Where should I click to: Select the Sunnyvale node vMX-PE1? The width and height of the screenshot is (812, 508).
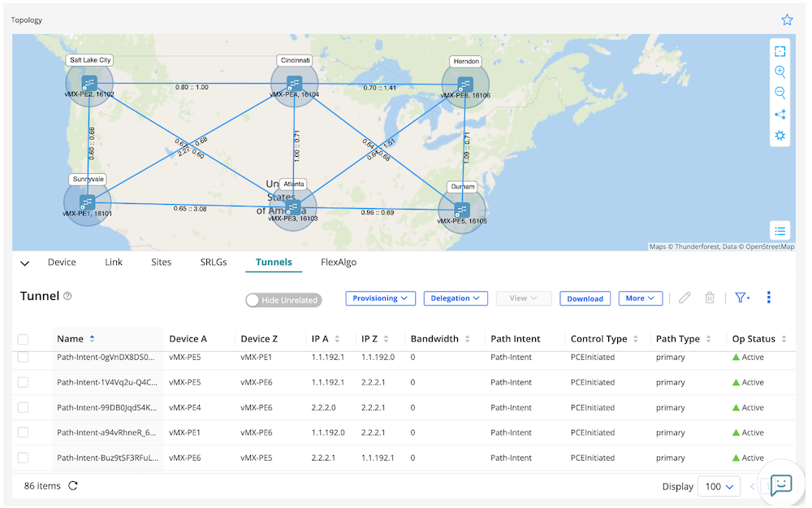tap(87, 202)
